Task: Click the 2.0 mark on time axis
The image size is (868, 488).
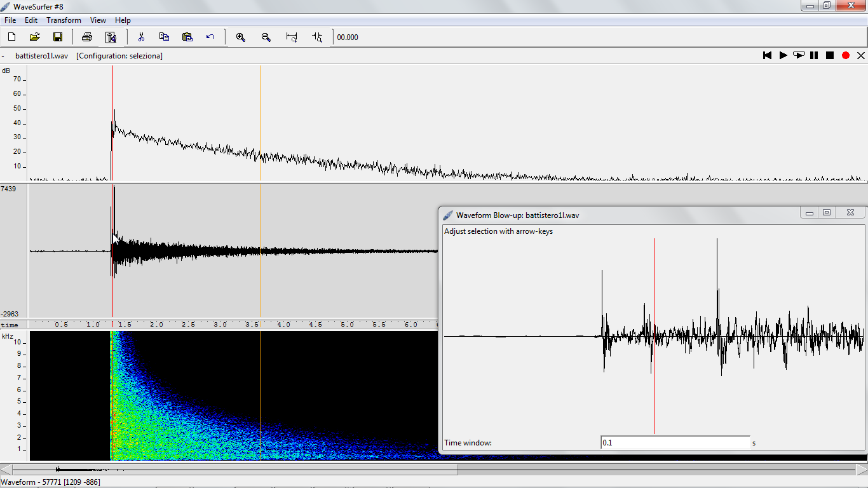Action: click(156, 325)
